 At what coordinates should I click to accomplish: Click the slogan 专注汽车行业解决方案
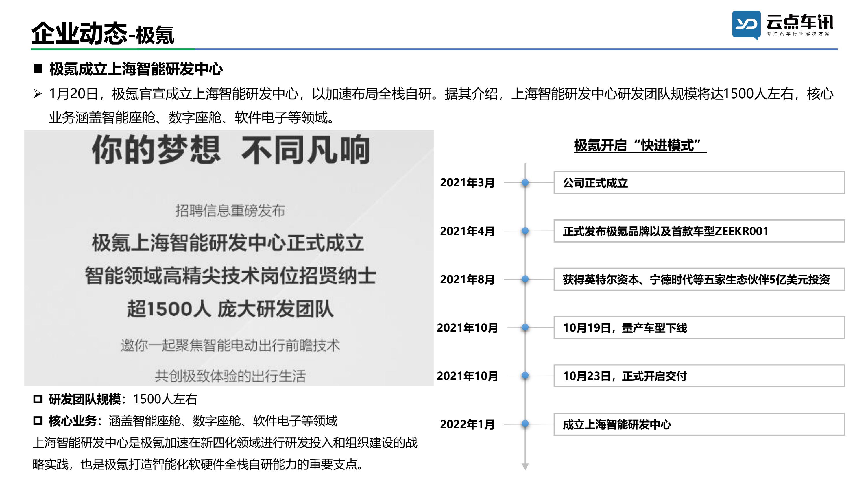coord(798,34)
